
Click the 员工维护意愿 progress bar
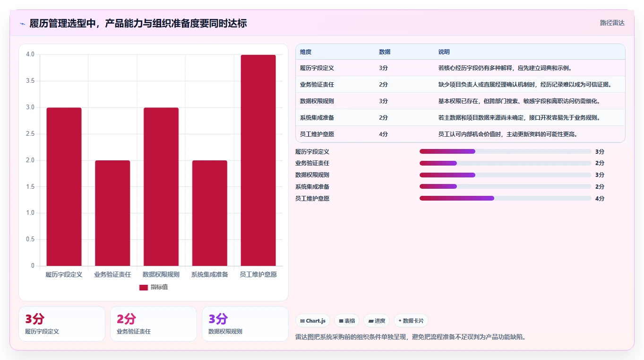[x=506, y=198]
